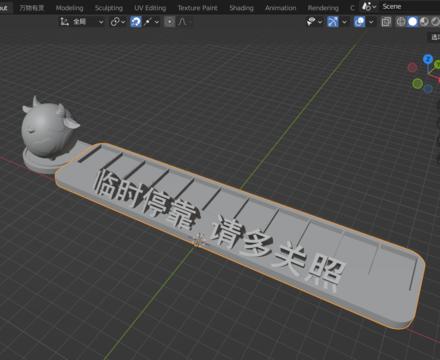Viewport: 440px width, 360px height.
Task: Select the Texture Paint workspace tab
Action: 197,8
